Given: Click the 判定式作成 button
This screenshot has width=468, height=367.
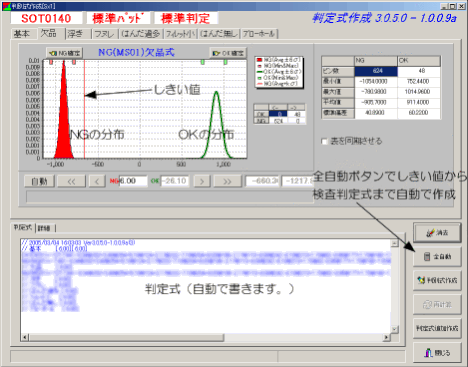Looking at the screenshot, I should pos(437,280).
